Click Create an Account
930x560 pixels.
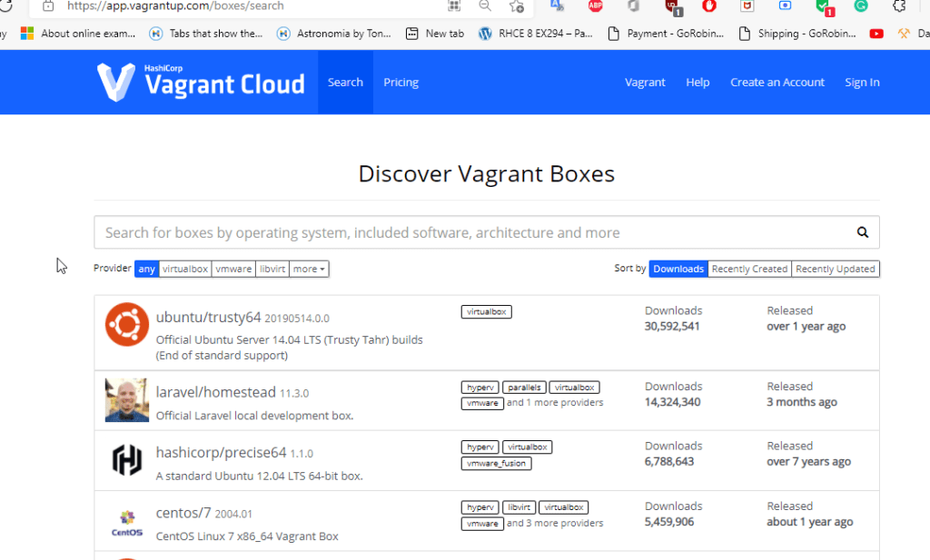(777, 83)
